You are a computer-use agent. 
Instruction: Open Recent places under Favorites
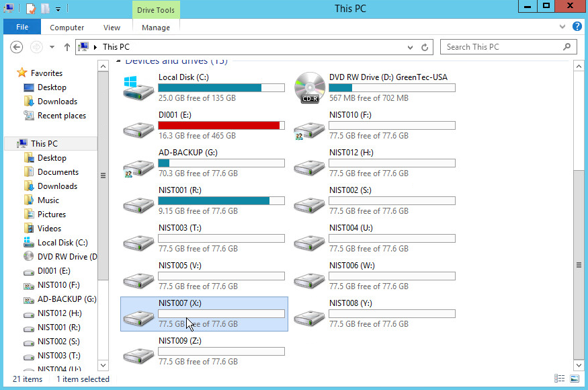pos(61,116)
